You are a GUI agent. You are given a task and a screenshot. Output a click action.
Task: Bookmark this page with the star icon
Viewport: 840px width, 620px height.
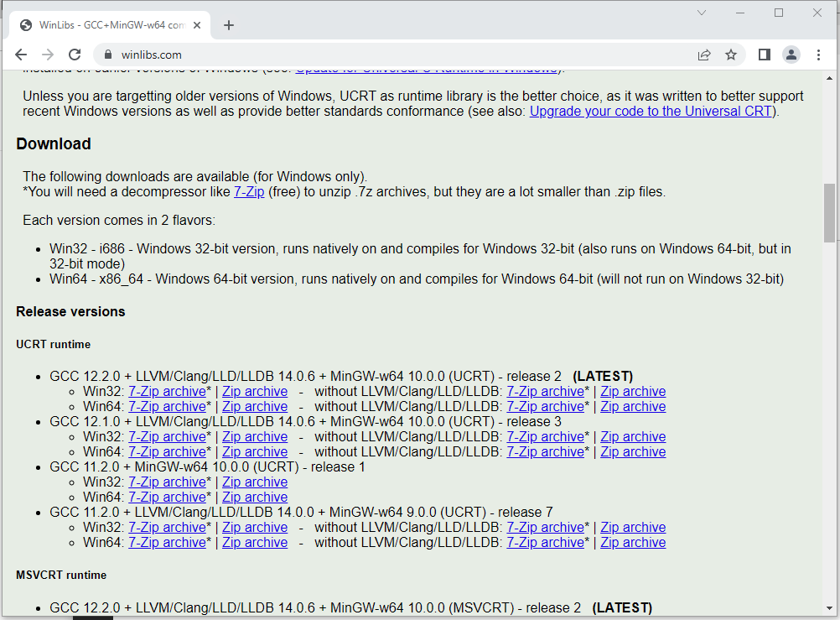pyautogui.click(x=730, y=55)
